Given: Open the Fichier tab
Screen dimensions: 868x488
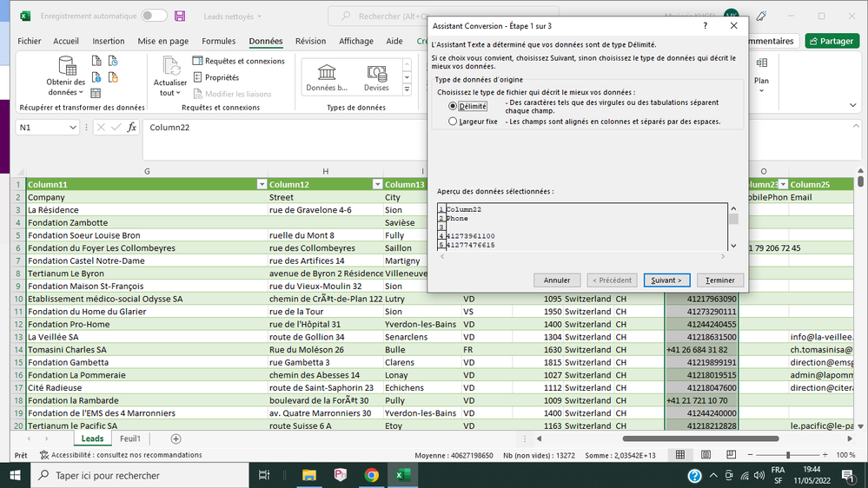Looking at the screenshot, I should click(x=30, y=41).
